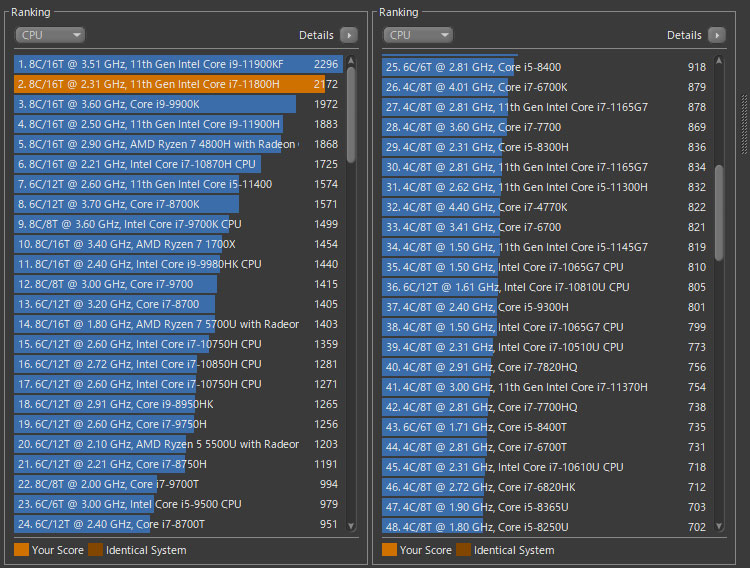Select the Core i9-11900H row

coord(178,124)
